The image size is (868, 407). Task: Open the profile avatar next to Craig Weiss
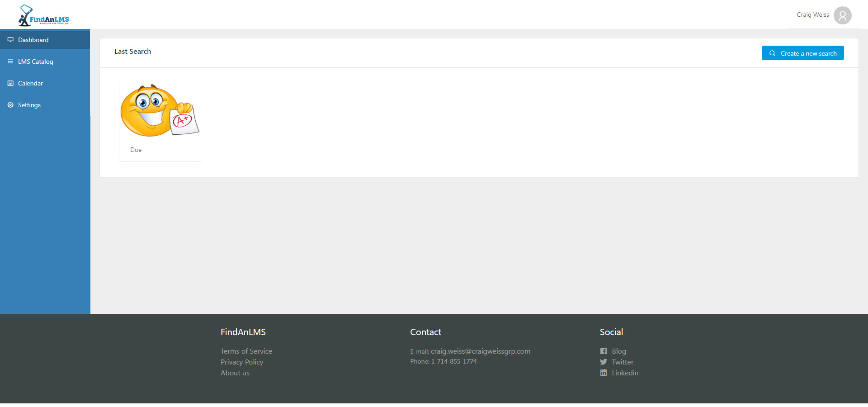[842, 15]
